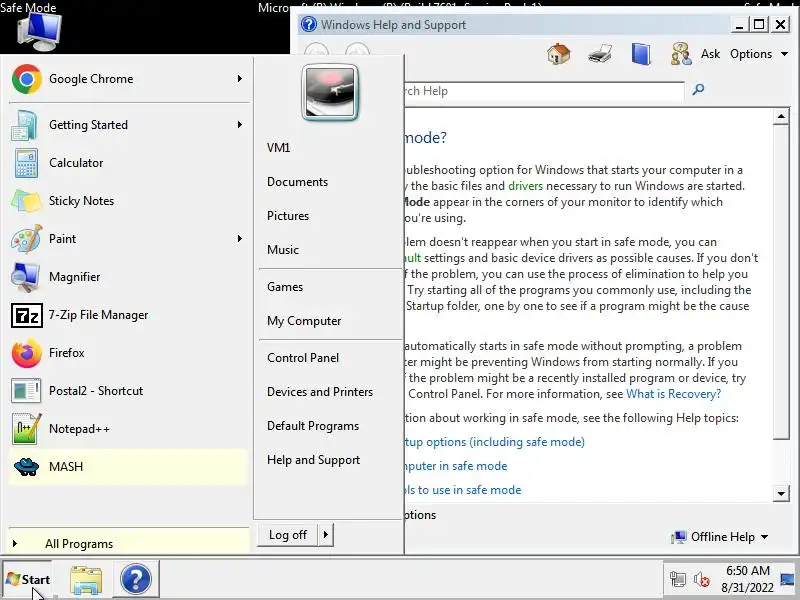The image size is (800, 600).
Task: Open Music from Start menu
Action: [283, 250]
